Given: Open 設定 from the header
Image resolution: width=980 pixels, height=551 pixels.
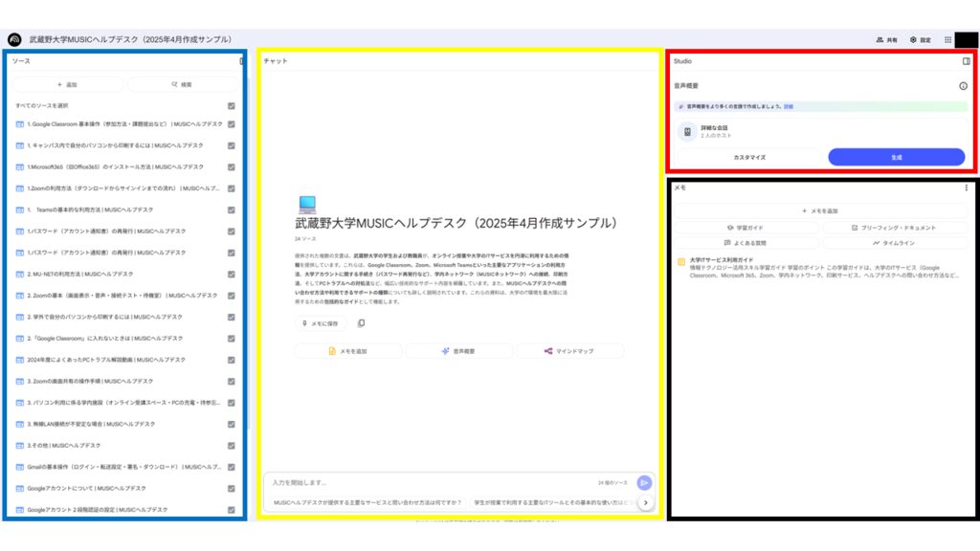Looking at the screenshot, I should click(x=920, y=39).
